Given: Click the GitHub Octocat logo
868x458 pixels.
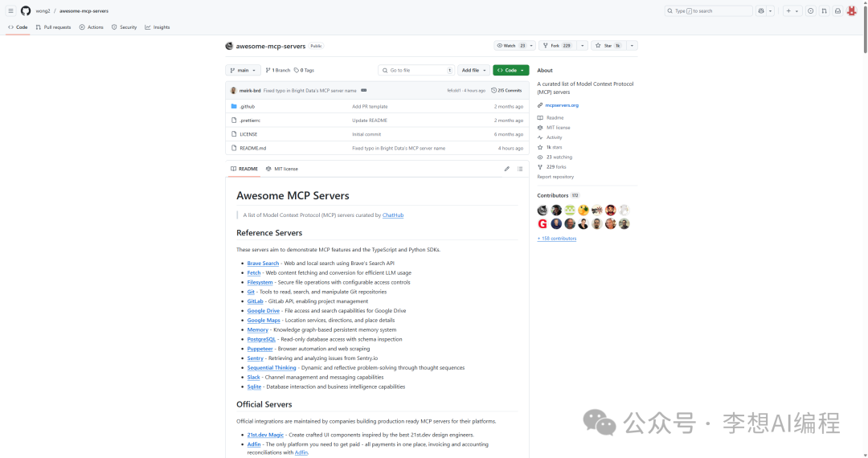Looking at the screenshot, I should 26,11.
